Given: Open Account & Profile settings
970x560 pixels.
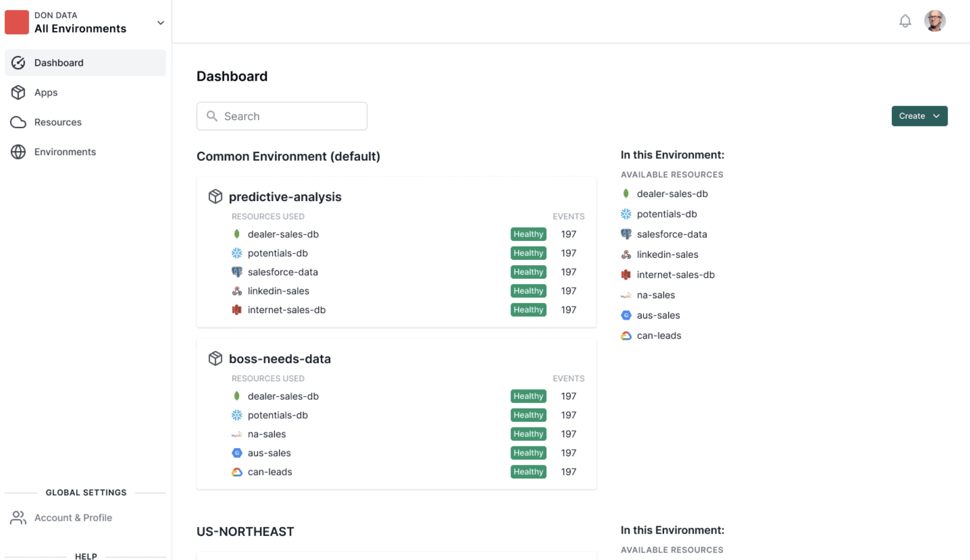Looking at the screenshot, I should tap(73, 517).
